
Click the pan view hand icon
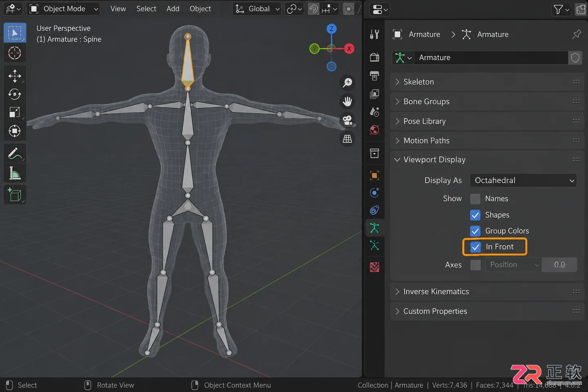coord(347,101)
